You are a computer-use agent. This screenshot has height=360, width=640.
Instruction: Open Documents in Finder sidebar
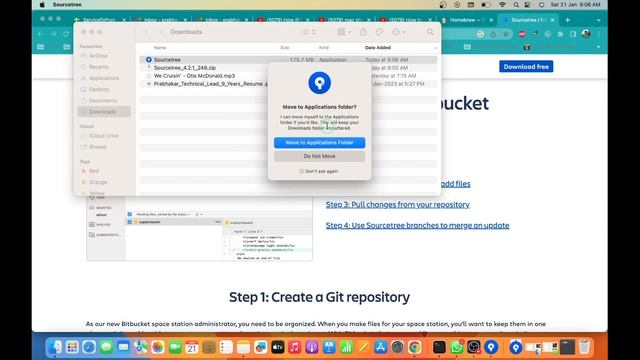pyautogui.click(x=102, y=100)
